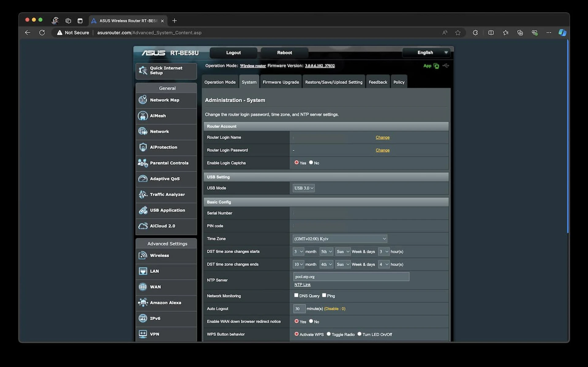Click the Reboot button
588x367 pixels.
[285, 53]
